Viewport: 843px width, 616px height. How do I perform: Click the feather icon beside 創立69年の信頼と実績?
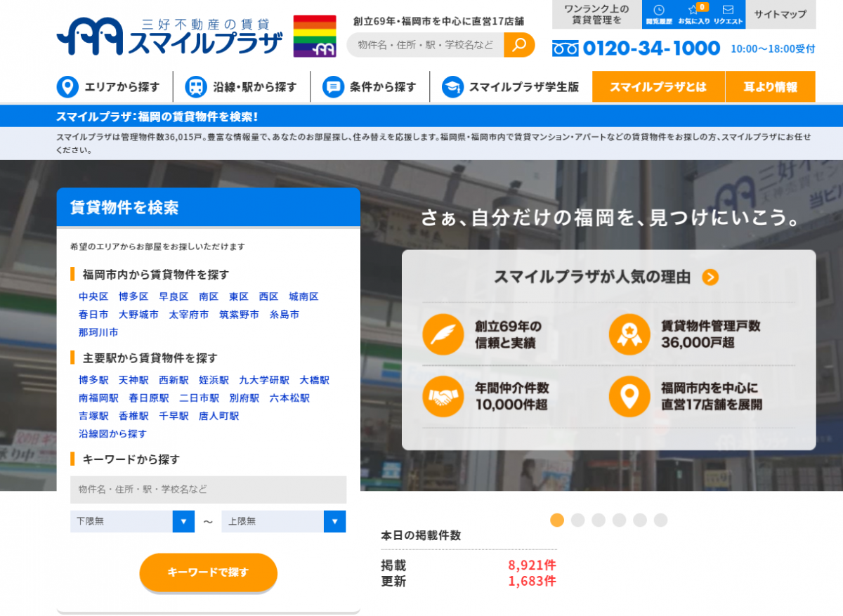point(443,334)
